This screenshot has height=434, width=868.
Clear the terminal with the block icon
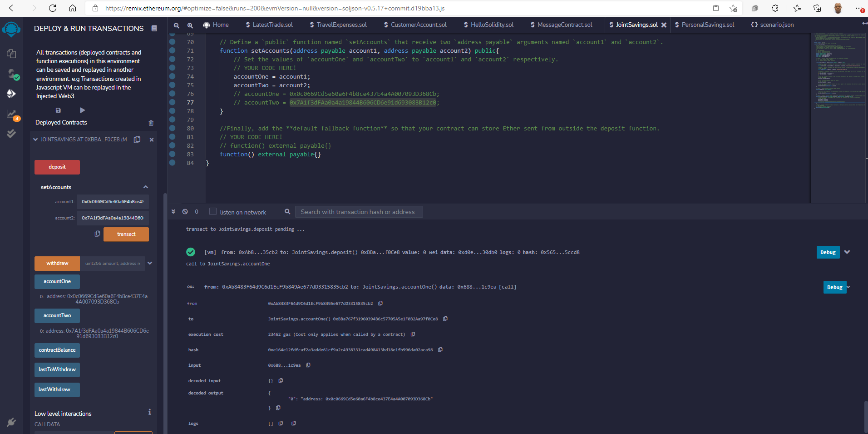point(184,212)
